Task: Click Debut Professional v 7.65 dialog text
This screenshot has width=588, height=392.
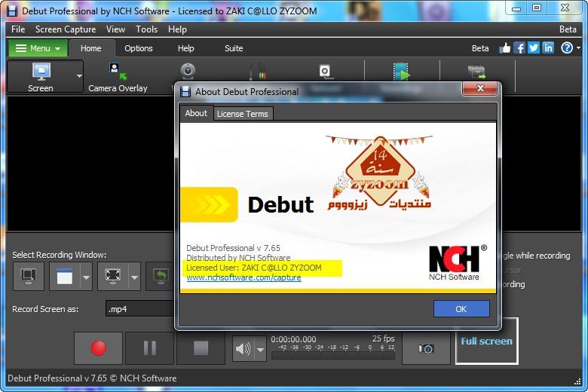Action: [233, 248]
